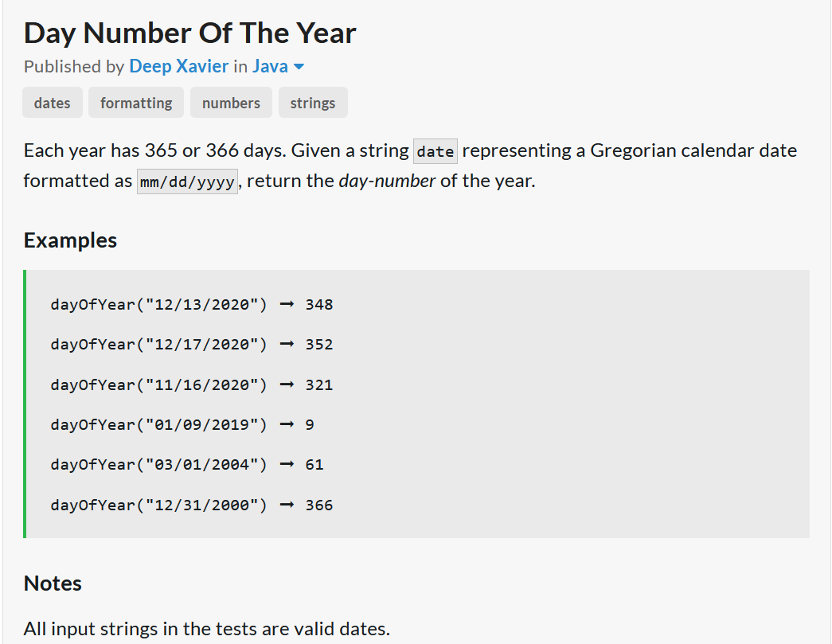Click the Java language link
Image resolution: width=832 pixels, height=644 pixels.
[270, 66]
